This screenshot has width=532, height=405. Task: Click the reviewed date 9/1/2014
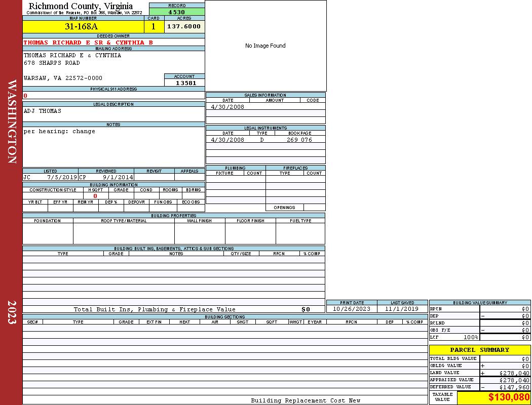[x=118, y=178]
